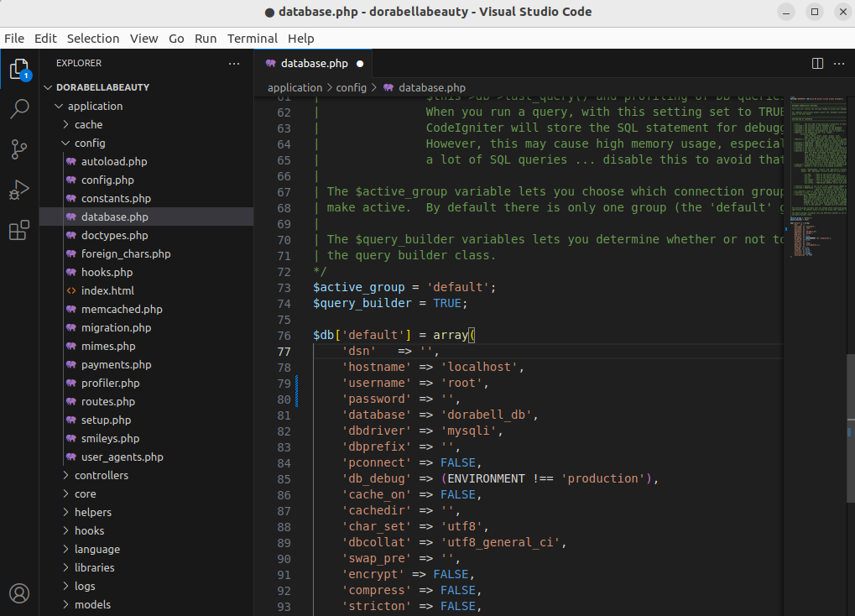The height and width of the screenshot is (616, 855).
Task: Open the Extensions view icon
Action: pos(19,230)
